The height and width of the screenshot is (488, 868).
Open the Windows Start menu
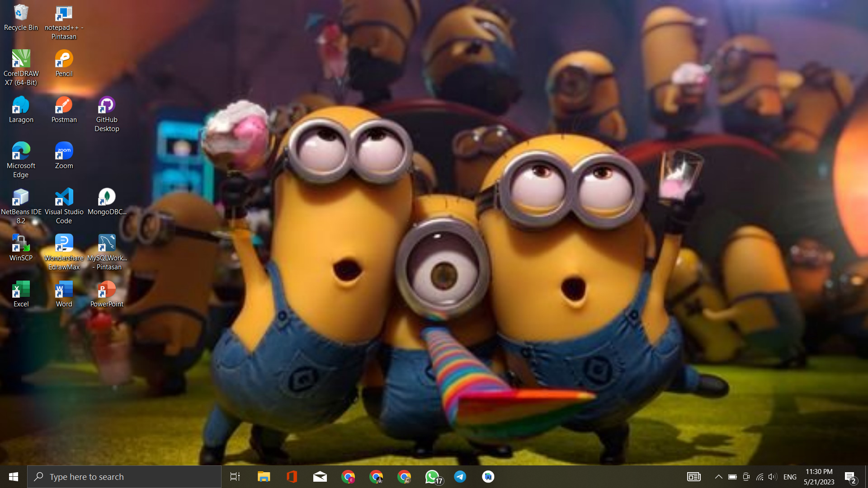click(14, 477)
